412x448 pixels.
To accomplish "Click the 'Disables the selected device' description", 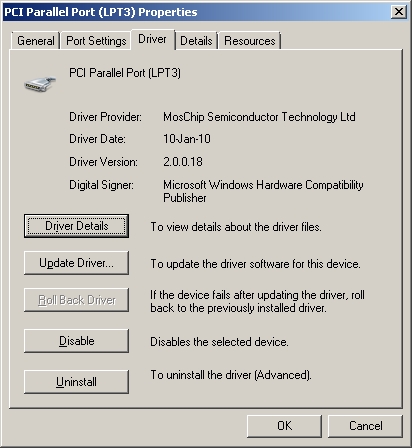I will point(219,342).
